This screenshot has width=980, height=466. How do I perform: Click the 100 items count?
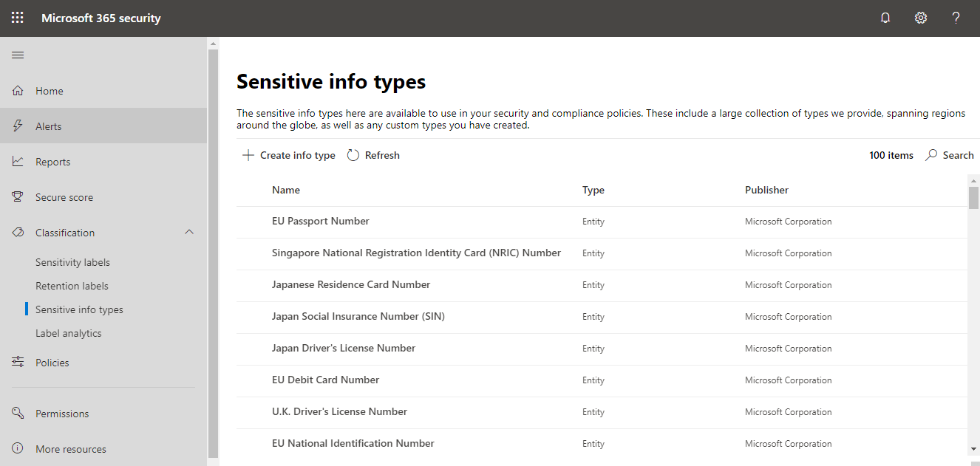891,155
